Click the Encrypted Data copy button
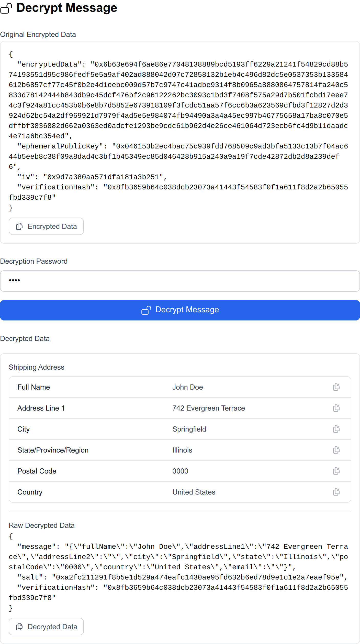This screenshot has height=644, width=360. point(46,226)
